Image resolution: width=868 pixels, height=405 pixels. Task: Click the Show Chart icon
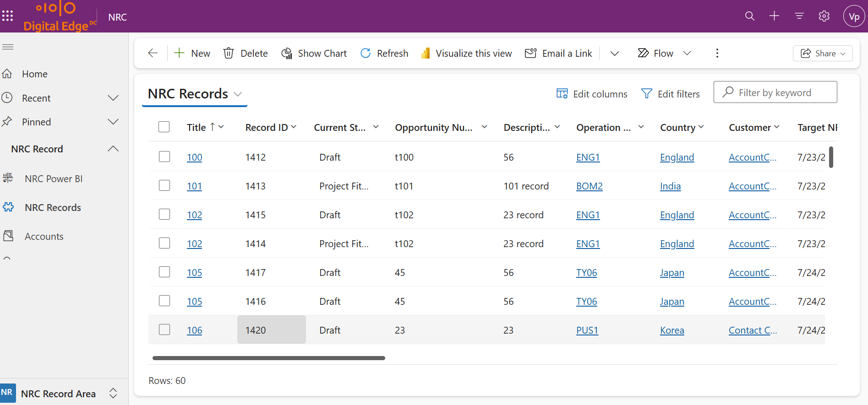(287, 53)
